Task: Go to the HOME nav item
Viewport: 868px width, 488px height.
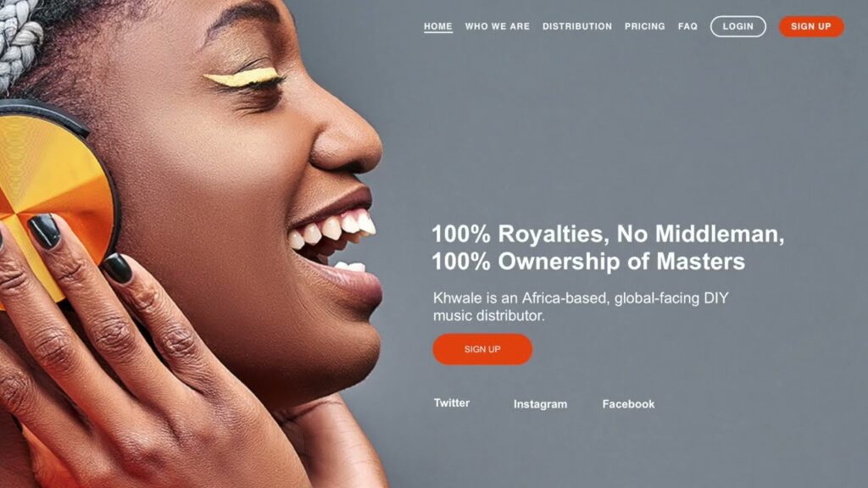Action: click(x=438, y=26)
